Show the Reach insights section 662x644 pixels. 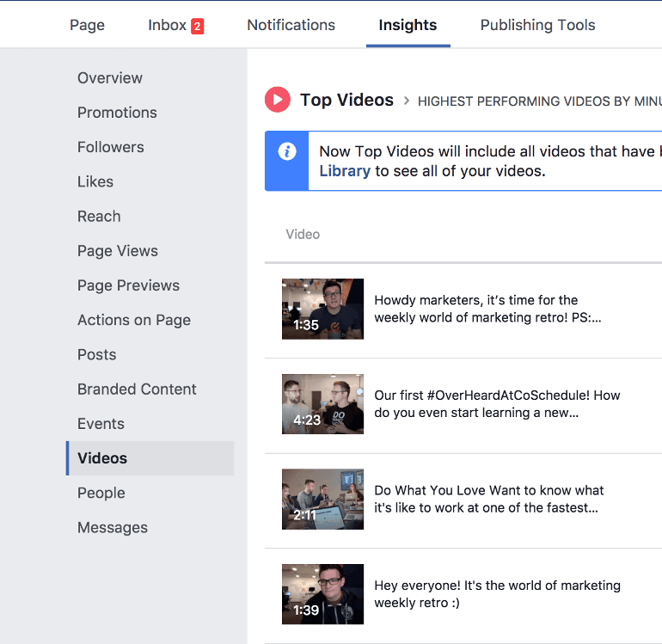click(x=99, y=217)
